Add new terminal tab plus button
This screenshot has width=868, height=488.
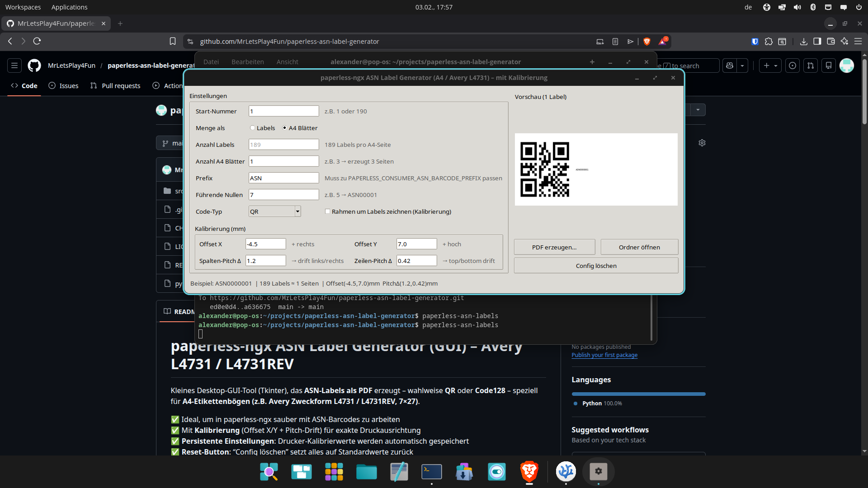592,62
